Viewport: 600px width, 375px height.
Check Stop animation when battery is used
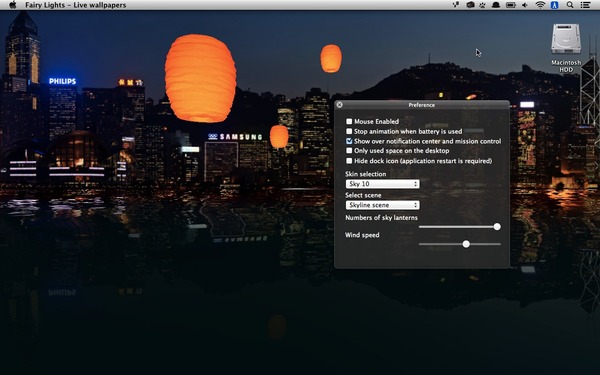coord(349,131)
